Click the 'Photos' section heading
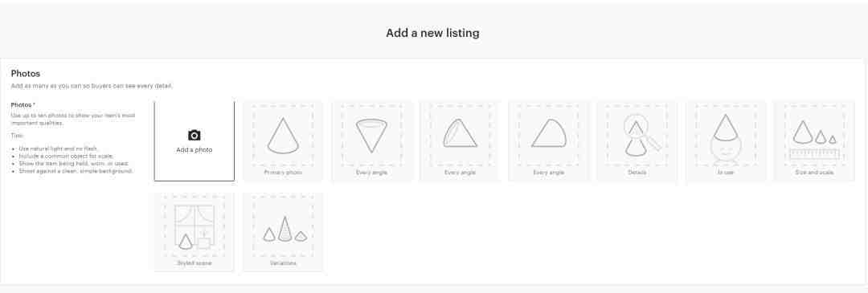868x293 pixels. click(x=26, y=74)
